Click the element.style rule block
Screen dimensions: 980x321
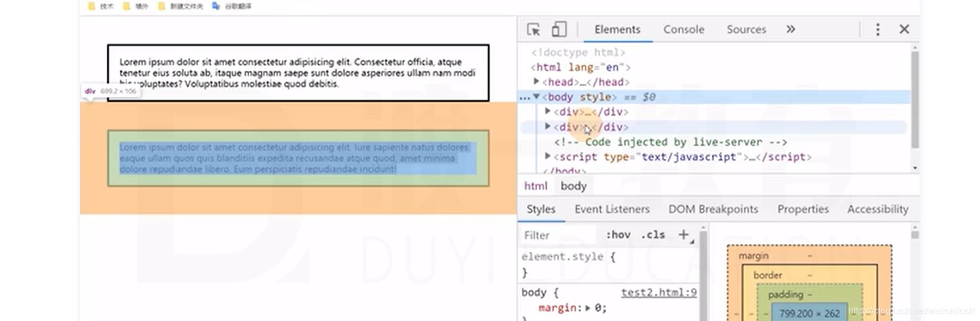pyautogui.click(x=607, y=264)
